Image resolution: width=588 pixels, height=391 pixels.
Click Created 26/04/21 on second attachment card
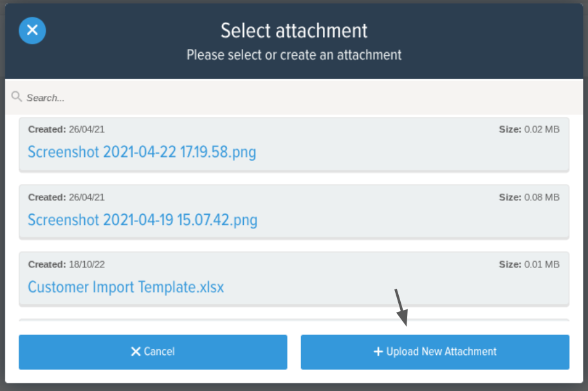66,197
